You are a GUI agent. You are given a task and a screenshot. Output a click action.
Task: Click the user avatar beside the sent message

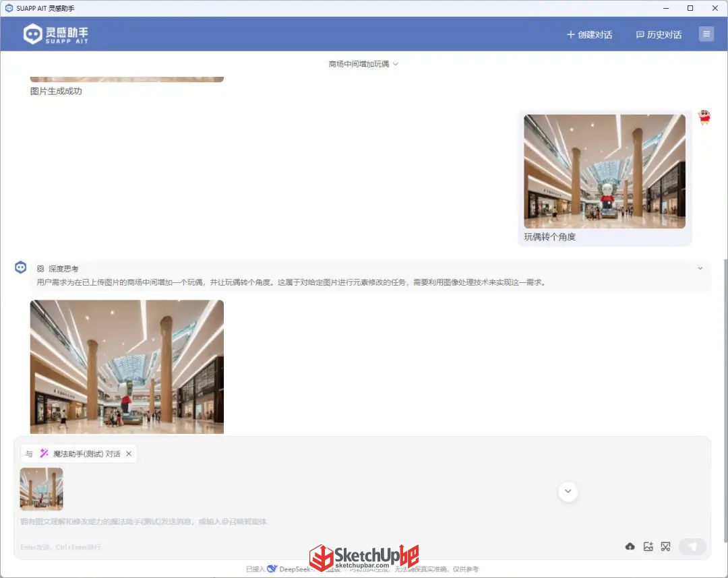[x=704, y=117]
